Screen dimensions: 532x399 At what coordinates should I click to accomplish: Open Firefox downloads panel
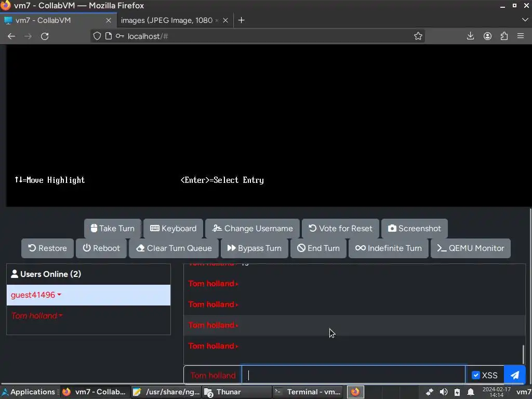pyautogui.click(x=470, y=36)
